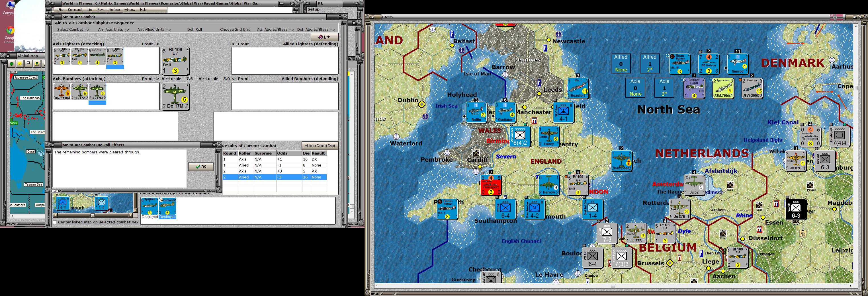The image size is (868, 296).
Task: Open the Interface menu
Action: click(114, 10)
